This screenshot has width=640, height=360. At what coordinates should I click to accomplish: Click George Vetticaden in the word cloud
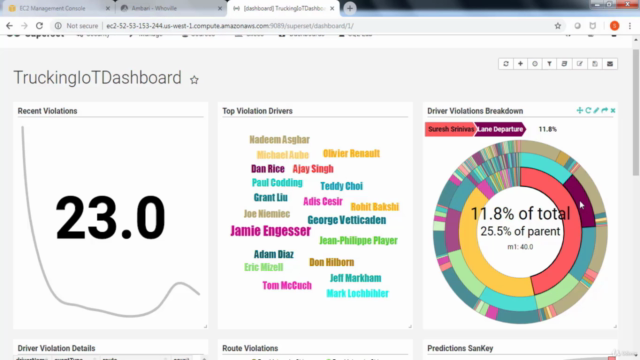point(347,220)
